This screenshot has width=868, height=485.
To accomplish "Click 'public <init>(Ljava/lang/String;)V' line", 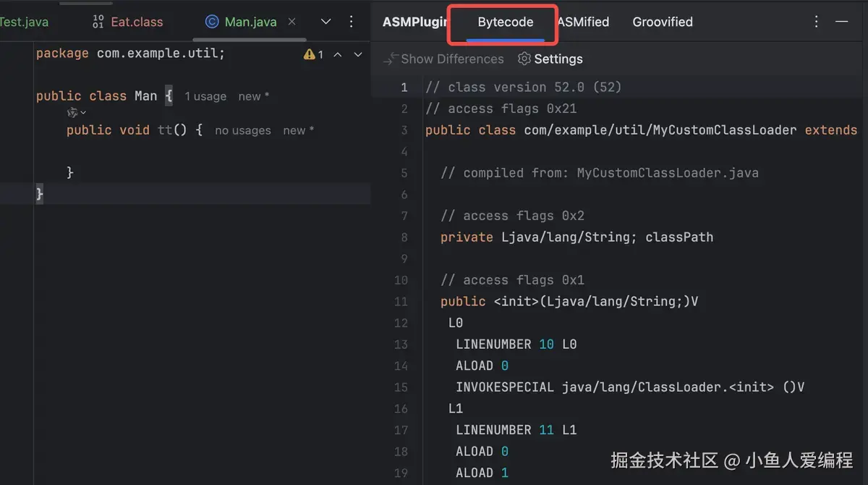I will [x=569, y=301].
